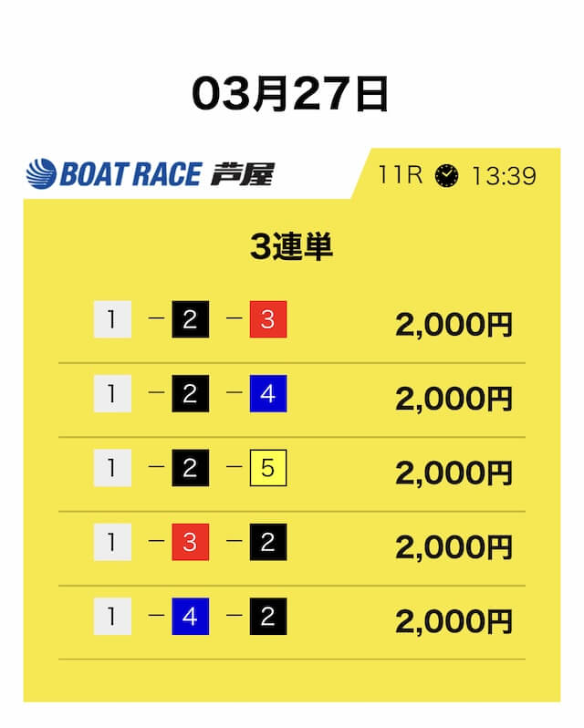Click red 3 box in 1-2-3 combination
Screen dimensions: 584x728
(x=268, y=320)
